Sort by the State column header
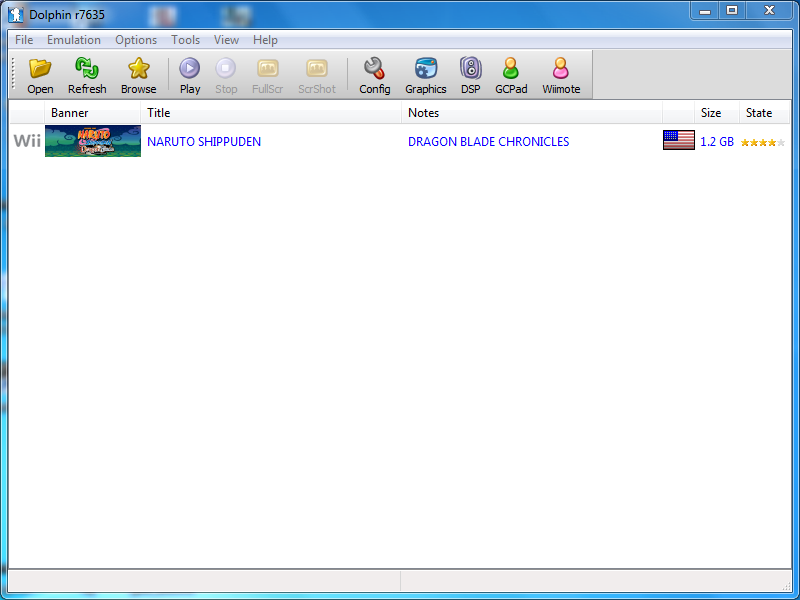 pyautogui.click(x=764, y=113)
